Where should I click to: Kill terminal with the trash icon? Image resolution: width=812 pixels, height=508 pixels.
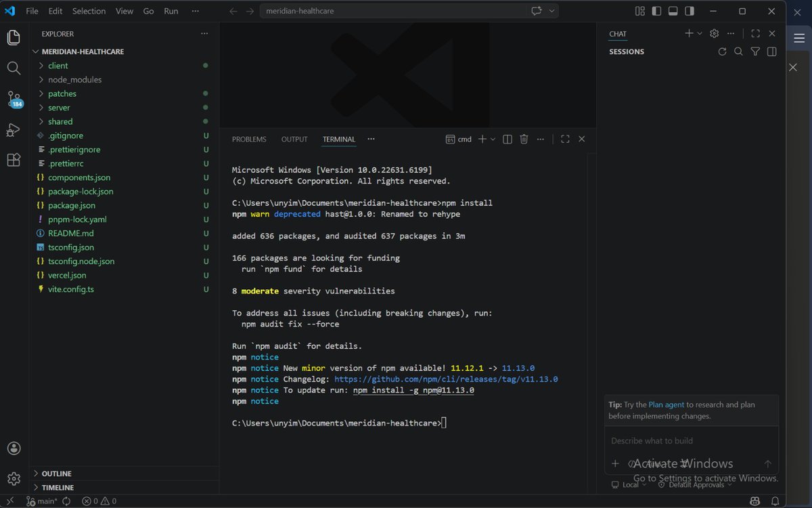(x=524, y=139)
